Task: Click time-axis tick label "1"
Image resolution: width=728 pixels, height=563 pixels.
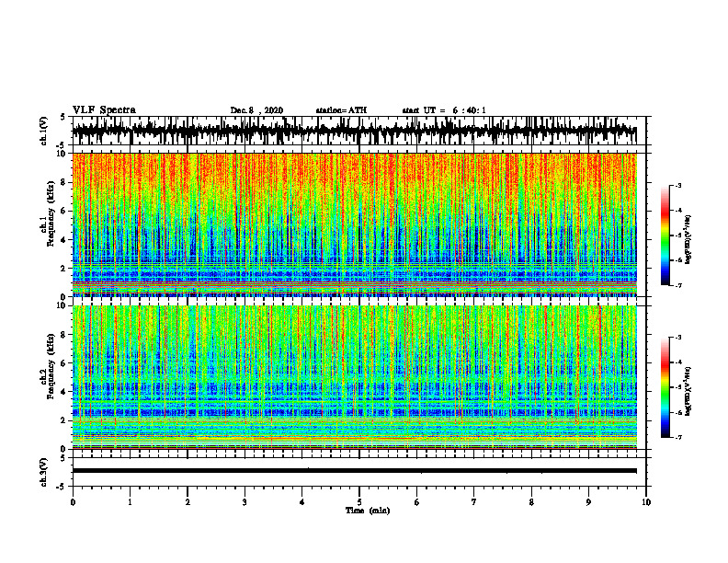Action: point(130,502)
